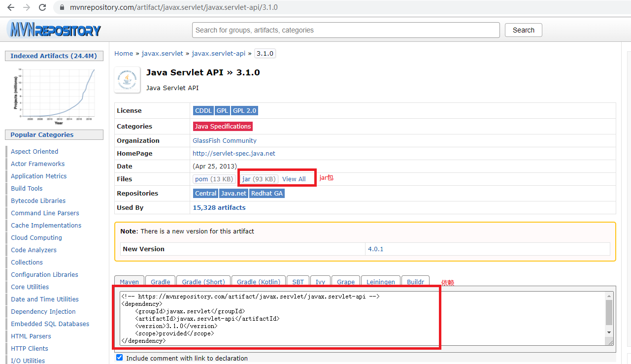This screenshot has width=631, height=364.
Task: Open View All files link
Action: coord(294,179)
